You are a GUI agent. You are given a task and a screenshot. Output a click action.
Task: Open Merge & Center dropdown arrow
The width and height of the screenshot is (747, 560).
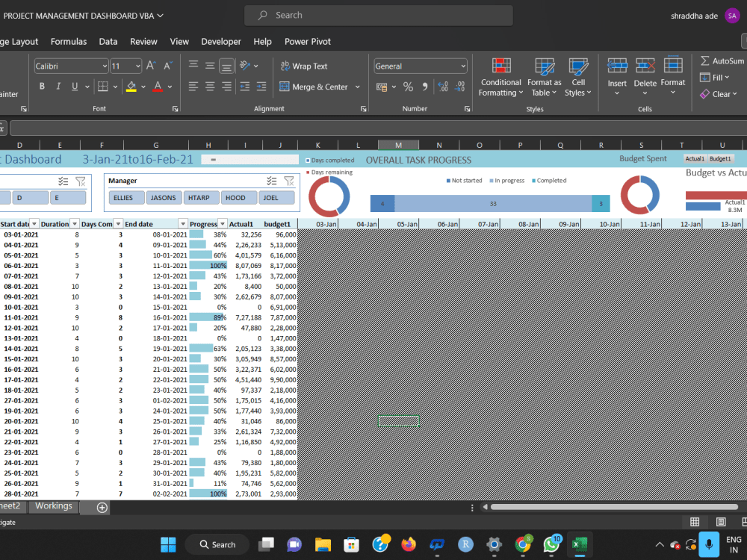pos(357,87)
